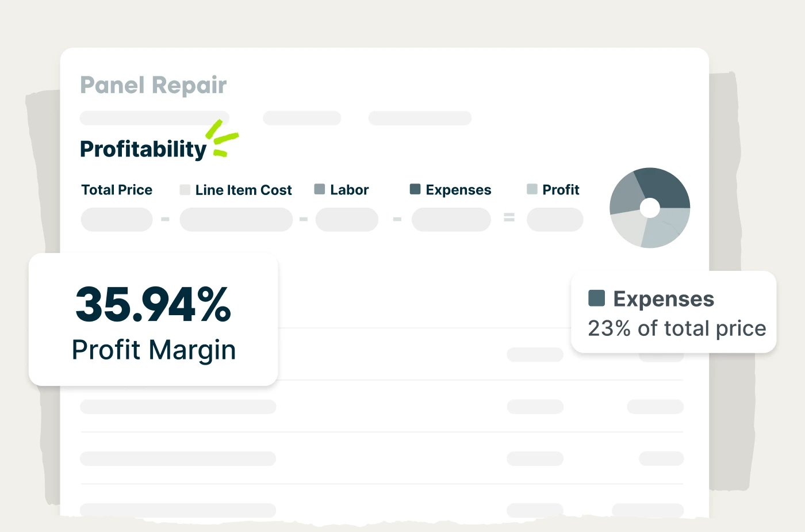Click the square icon in Expenses tooltip
The image size is (805, 532).
(x=597, y=298)
